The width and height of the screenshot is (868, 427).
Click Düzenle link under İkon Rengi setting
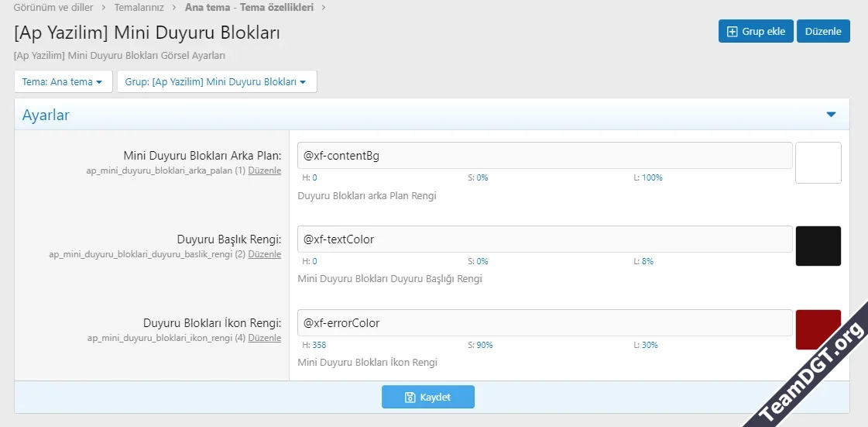coord(265,338)
